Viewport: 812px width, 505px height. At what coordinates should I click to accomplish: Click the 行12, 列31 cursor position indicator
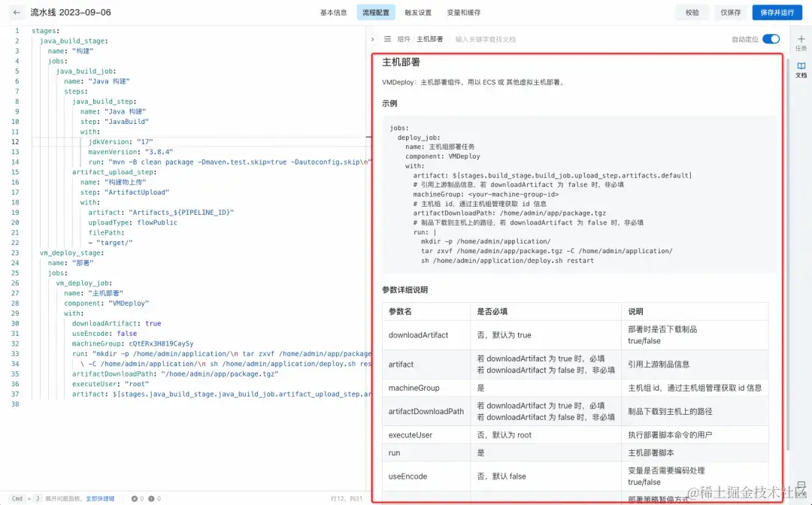coord(347,499)
